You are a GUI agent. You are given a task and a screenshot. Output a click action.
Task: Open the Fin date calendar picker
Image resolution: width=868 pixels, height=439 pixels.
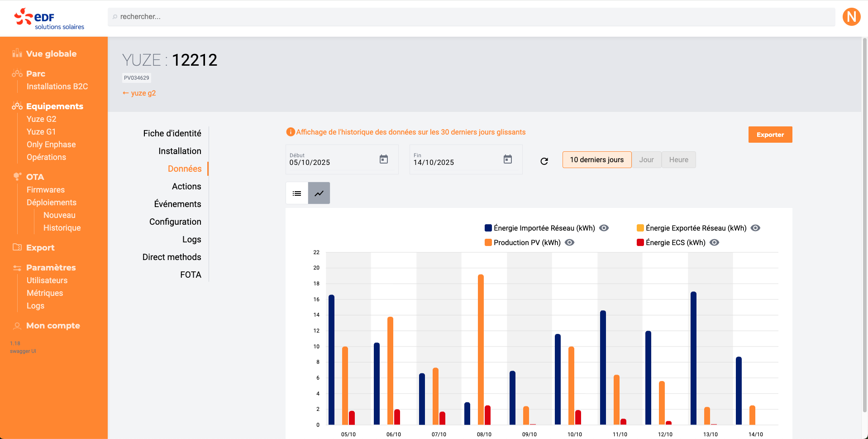point(508,159)
